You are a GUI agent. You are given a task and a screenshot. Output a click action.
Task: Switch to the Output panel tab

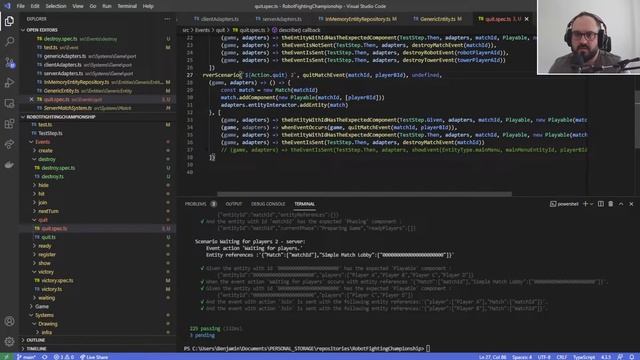(x=234, y=204)
